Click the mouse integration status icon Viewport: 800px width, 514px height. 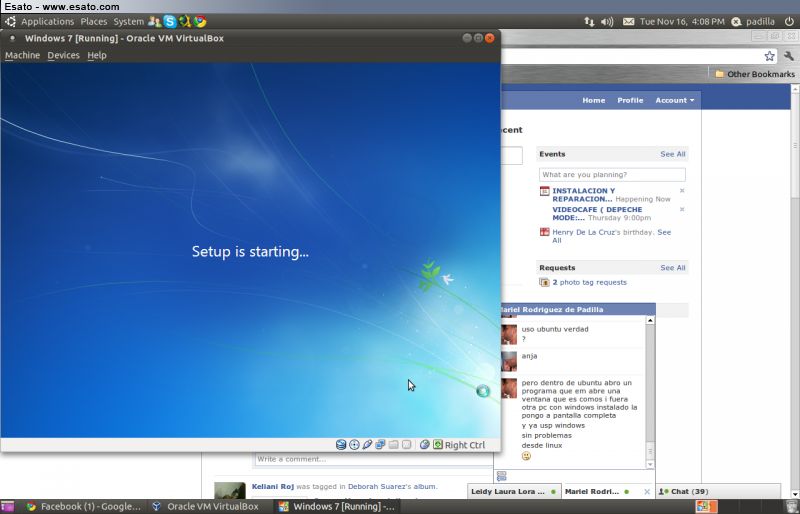pyautogui.click(x=424, y=445)
